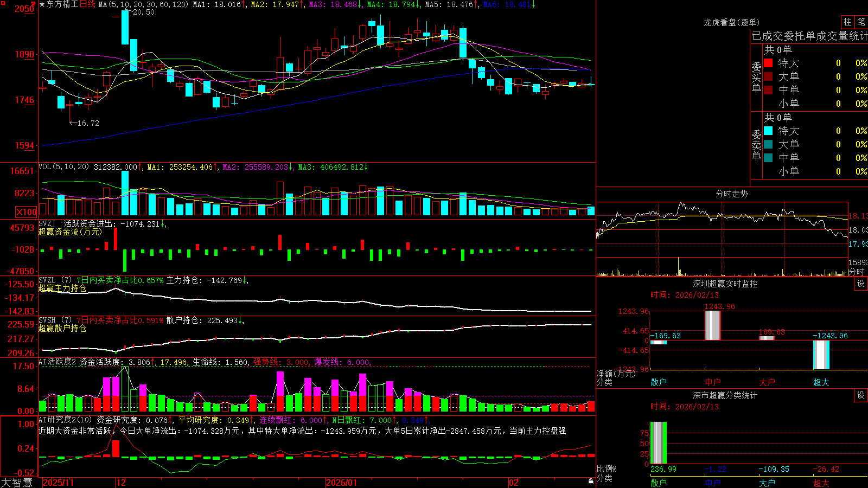
Task: Click 散户 category under 深圳超赢实时监控 chart
Action: click(659, 382)
